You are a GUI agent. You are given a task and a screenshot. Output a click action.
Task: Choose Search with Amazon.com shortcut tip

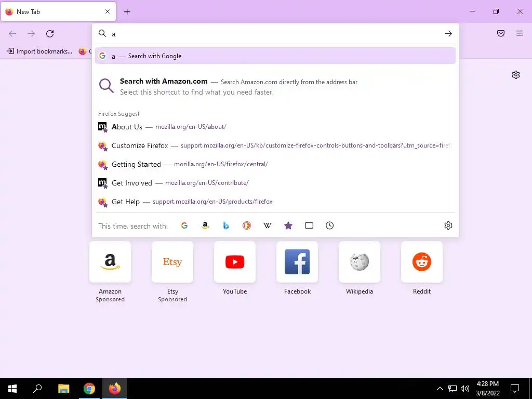(x=275, y=87)
